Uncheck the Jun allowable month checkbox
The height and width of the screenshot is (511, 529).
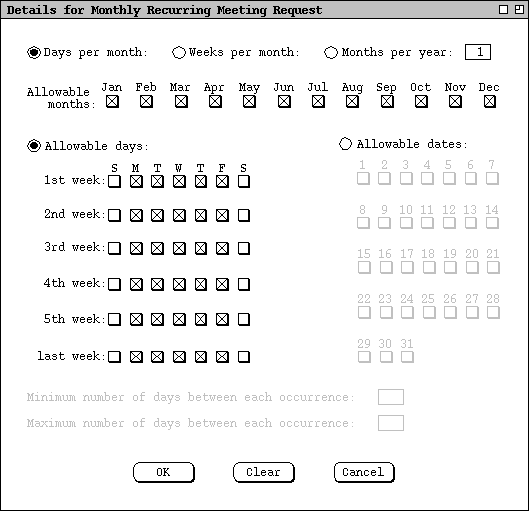[x=284, y=101]
